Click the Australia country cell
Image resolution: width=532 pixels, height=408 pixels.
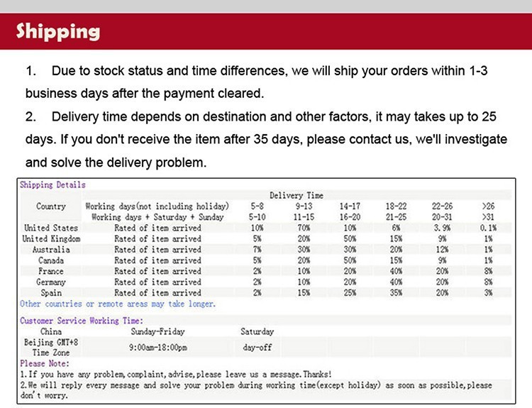(x=51, y=250)
